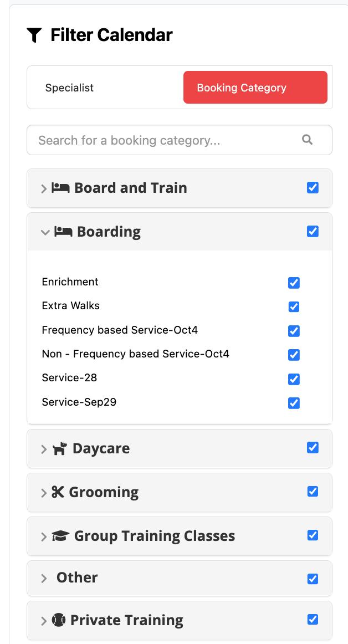Switch to the Specialist tab
Screen dimensions: 348x644
(x=69, y=87)
